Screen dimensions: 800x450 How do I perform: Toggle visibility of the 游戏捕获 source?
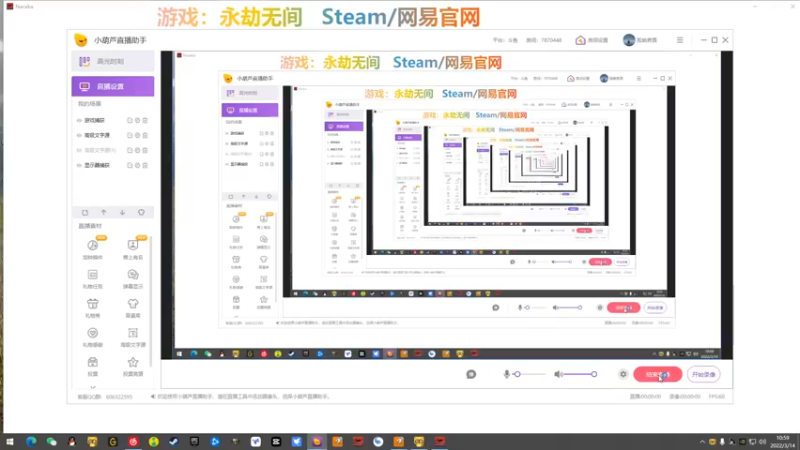point(79,120)
